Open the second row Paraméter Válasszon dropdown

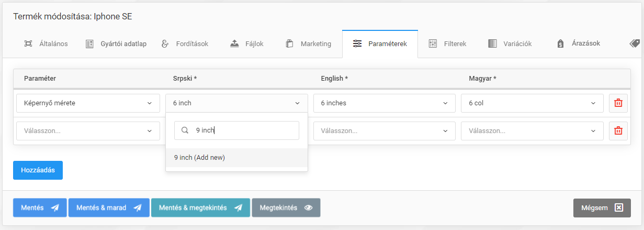click(88, 131)
